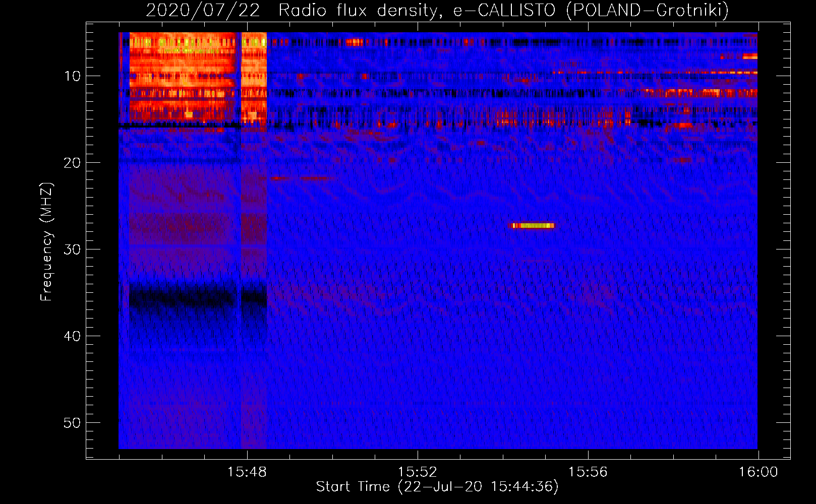Pick the "40" frequency tick label
The height and width of the screenshot is (504, 816).
coord(73,336)
